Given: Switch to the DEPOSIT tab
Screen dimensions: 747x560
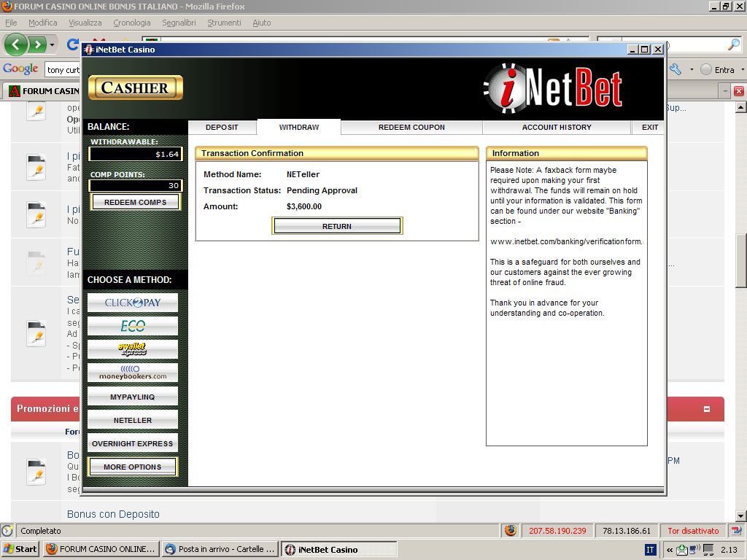Looking at the screenshot, I should click(x=222, y=127).
